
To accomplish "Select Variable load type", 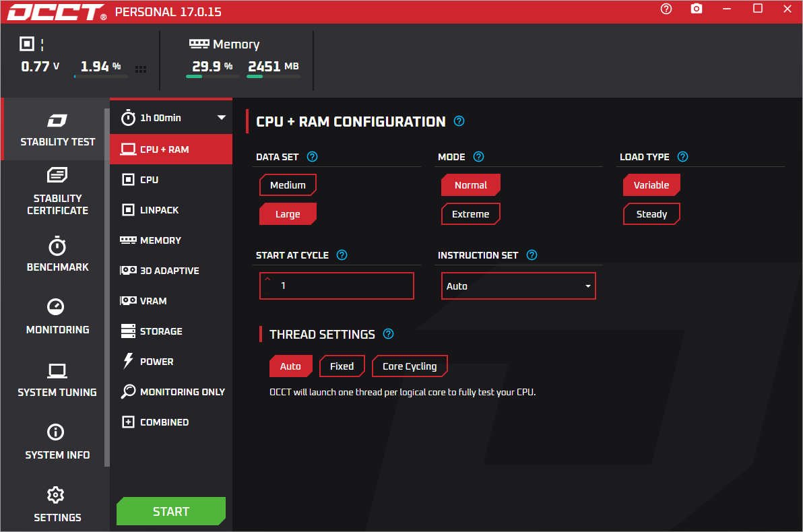I will [x=651, y=185].
